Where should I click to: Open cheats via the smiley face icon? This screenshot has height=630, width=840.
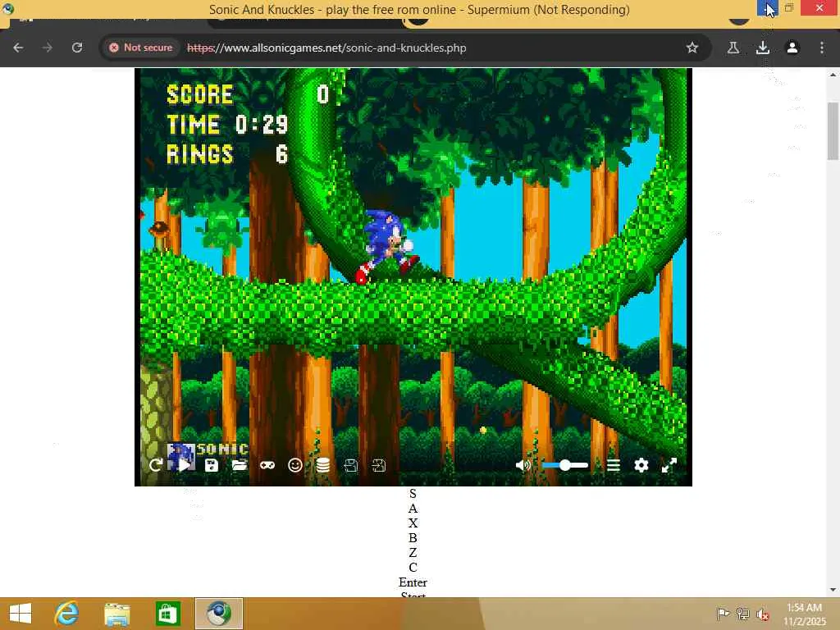pyautogui.click(x=295, y=466)
